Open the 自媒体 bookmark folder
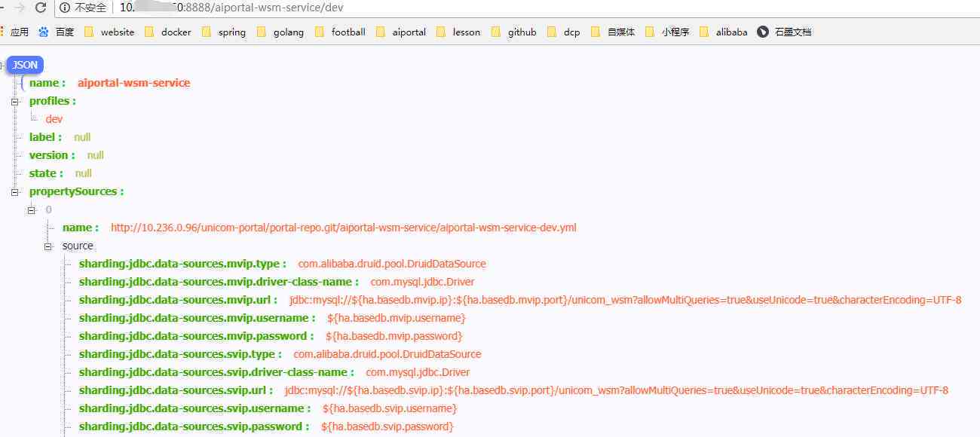 point(613,32)
